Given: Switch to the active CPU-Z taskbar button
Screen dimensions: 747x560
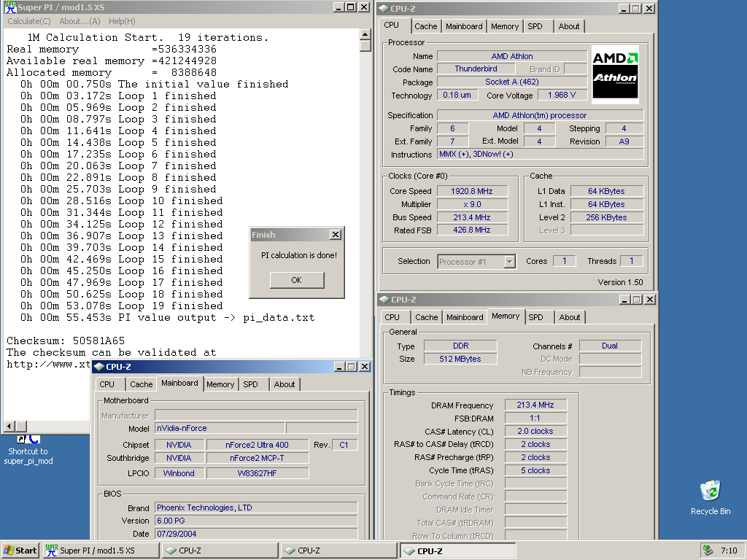Looking at the screenshot, I should pos(458,551).
